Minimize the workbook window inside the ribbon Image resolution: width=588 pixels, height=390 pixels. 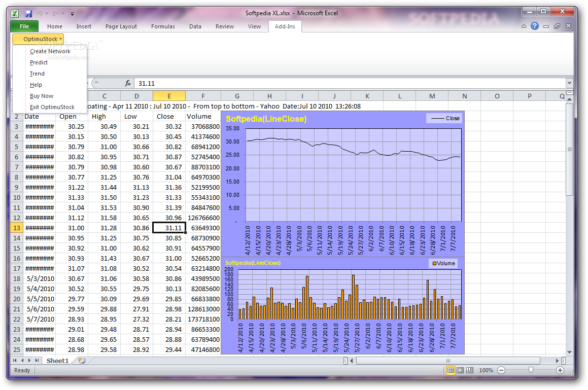coord(546,26)
